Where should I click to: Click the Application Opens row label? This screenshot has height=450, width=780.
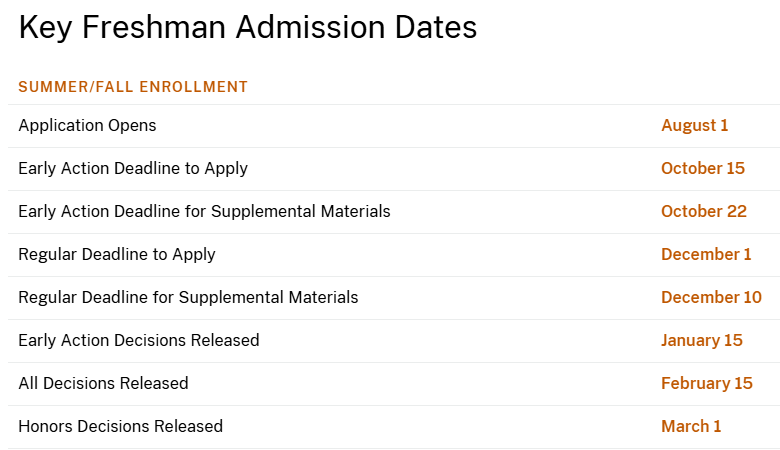87,126
